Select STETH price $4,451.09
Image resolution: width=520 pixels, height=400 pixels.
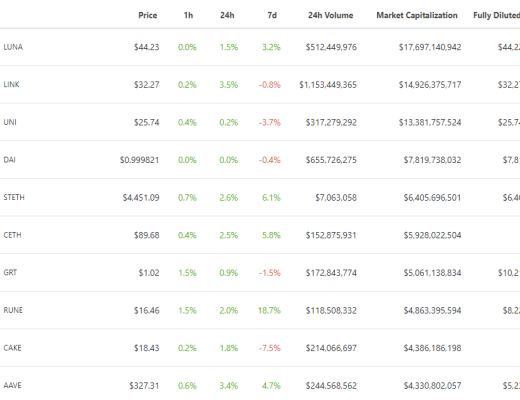(x=141, y=198)
